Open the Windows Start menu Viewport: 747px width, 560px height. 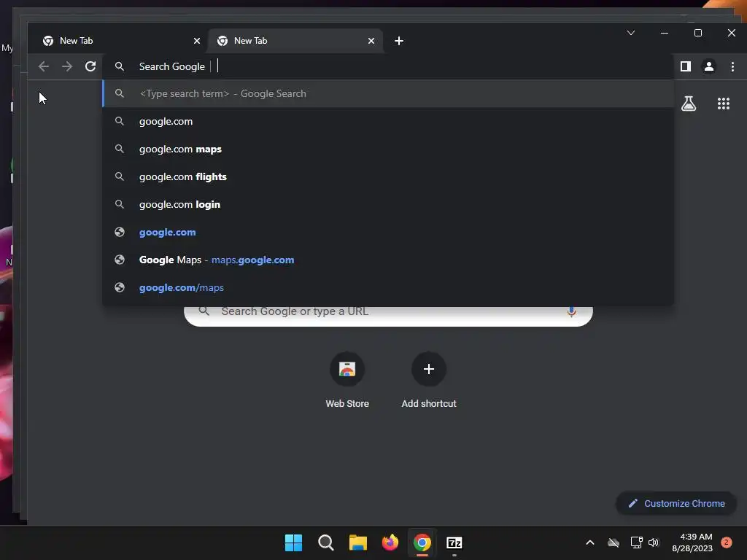click(x=293, y=542)
